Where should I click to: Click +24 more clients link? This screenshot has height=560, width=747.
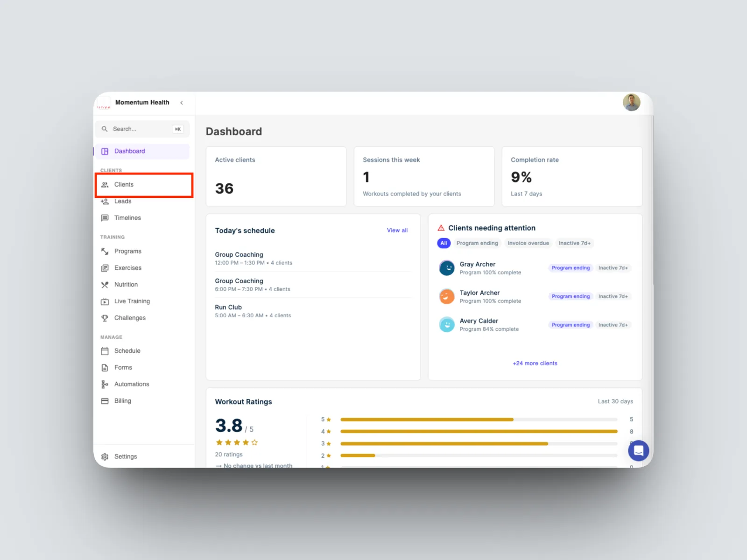pyautogui.click(x=535, y=363)
